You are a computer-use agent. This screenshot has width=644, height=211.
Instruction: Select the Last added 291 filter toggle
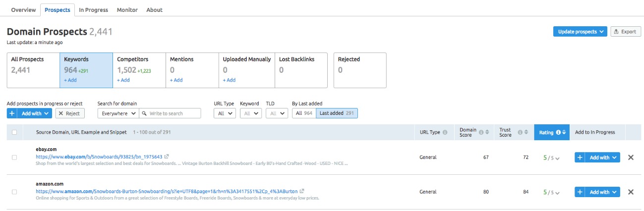pyautogui.click(x=337, y=113)
